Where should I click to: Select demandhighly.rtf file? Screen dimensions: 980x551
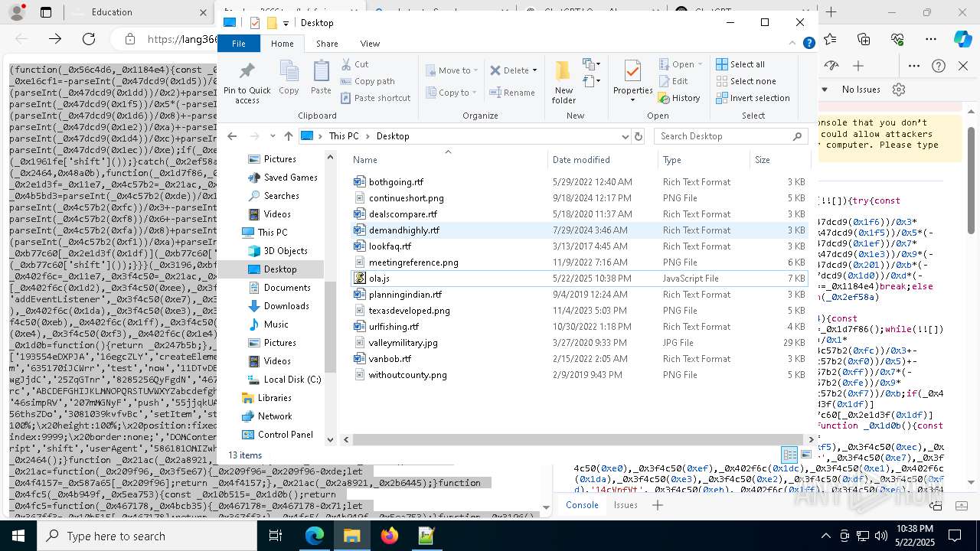(579, 230)
